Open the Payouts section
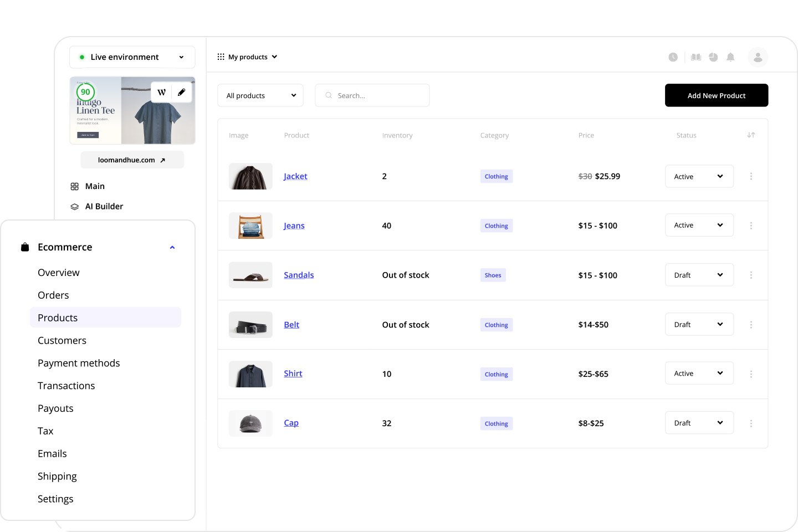The height and width of the screenshot is (532, 798). pos(55,408)
